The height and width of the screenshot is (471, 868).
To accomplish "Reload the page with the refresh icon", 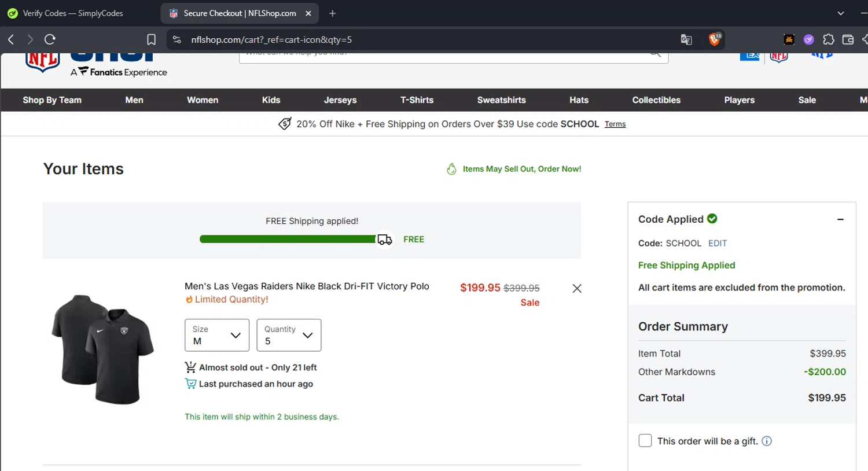I will [x=50, y=39].
